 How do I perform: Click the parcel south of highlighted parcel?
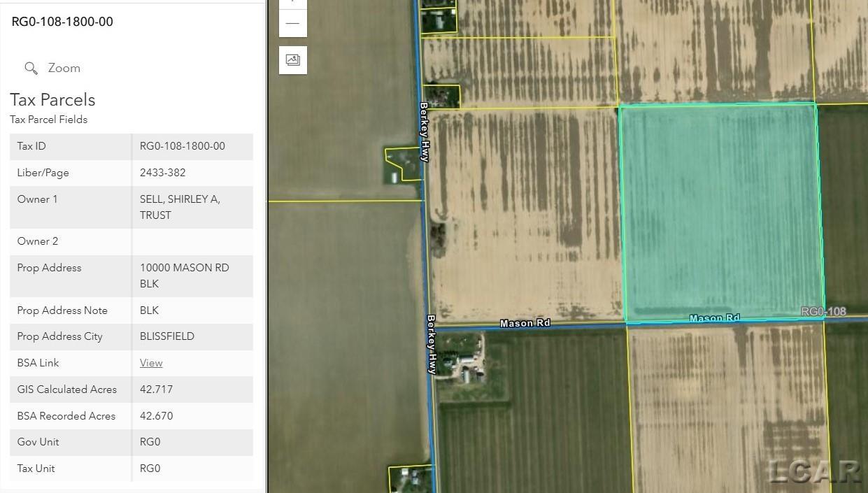click(727, 406)
